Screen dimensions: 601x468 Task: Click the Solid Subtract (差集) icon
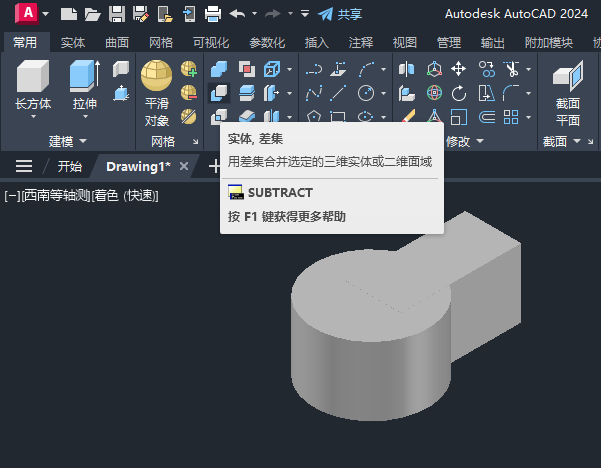218,93
